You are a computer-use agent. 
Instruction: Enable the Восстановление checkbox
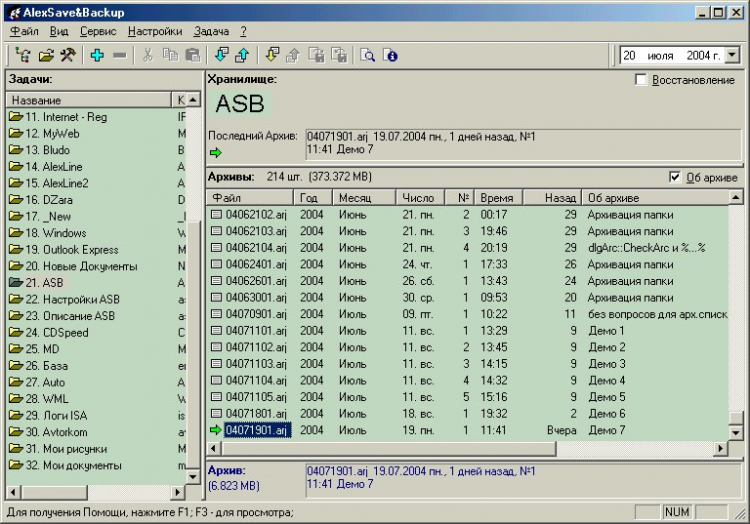(x=641, y=80)
